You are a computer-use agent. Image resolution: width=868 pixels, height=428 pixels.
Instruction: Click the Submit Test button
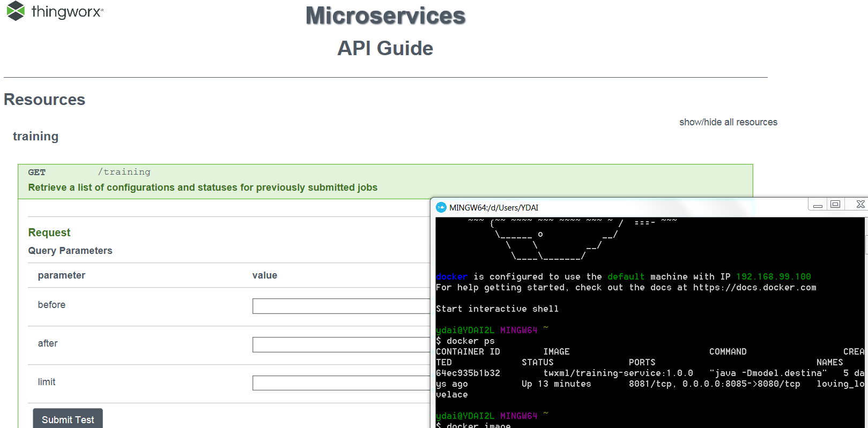[x=68, y=419]
